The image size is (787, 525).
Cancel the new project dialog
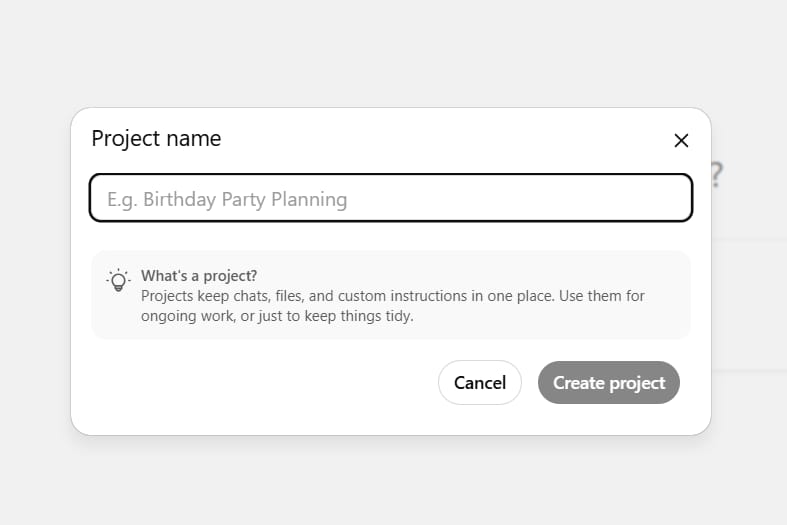point(480,382)
